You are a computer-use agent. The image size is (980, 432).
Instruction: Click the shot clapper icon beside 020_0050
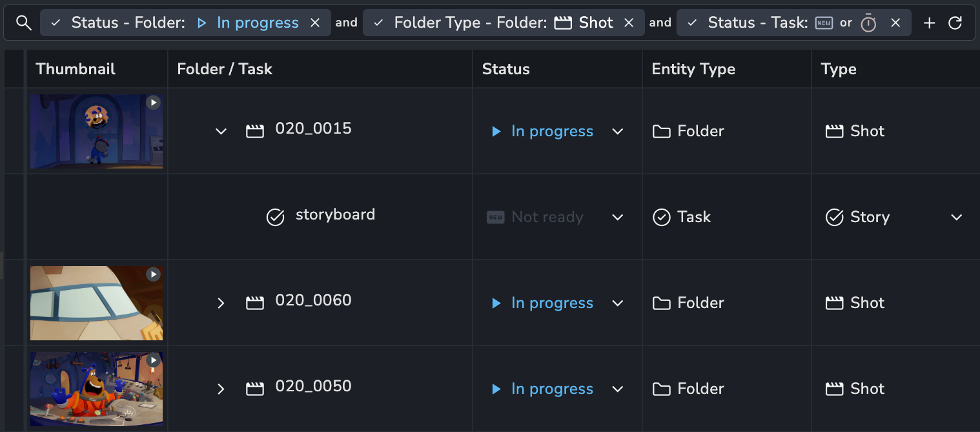(x=255, y=389)
